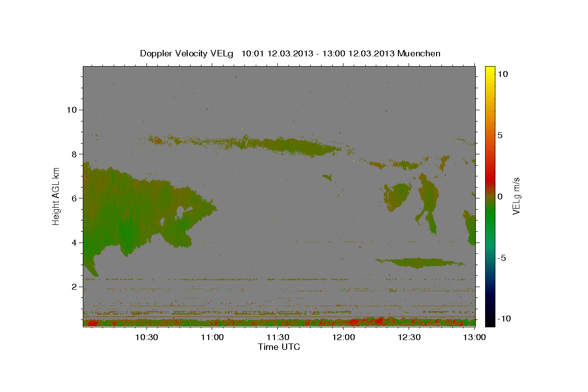Screen dimensions: 588x392
Task: Click the colorbar value 5
Action: pyautogui.click(x=500, y=135)
